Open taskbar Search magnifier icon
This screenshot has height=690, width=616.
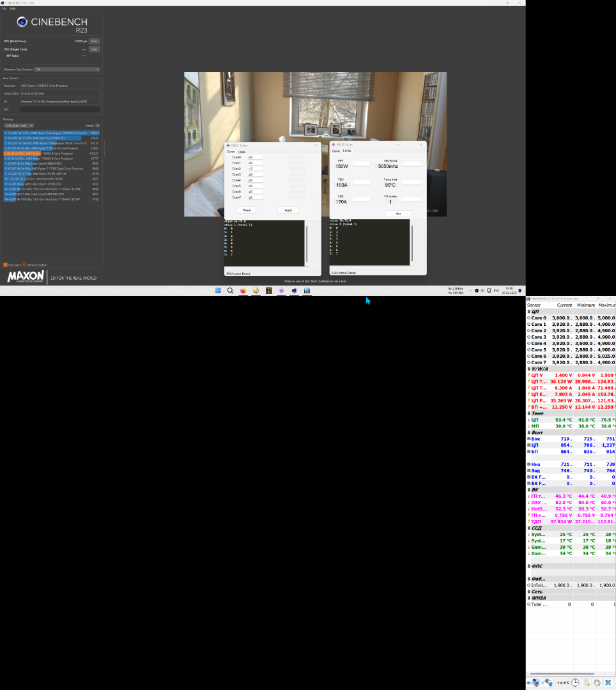point(230,291)
